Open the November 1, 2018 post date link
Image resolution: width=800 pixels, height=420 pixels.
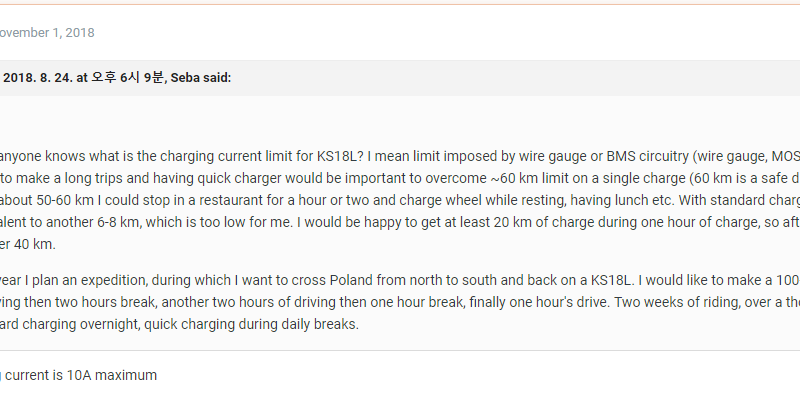pyautogui.click(x=47, y=33)
